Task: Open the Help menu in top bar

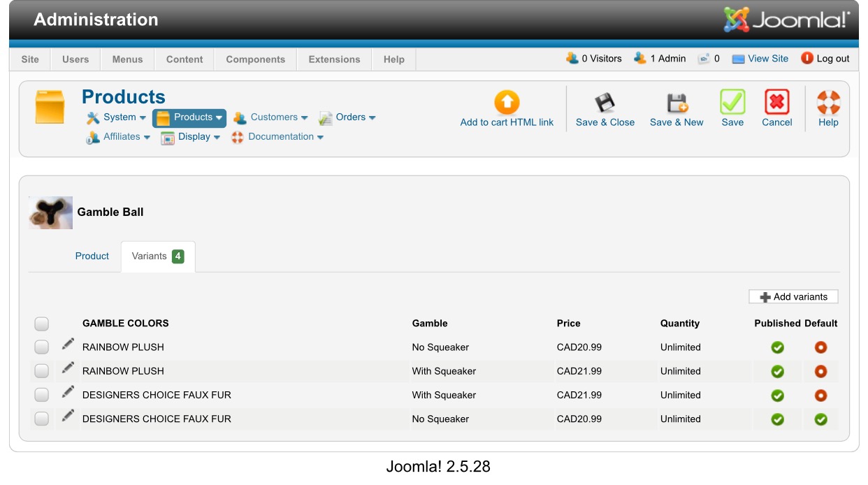Action: tap(394, 59)
